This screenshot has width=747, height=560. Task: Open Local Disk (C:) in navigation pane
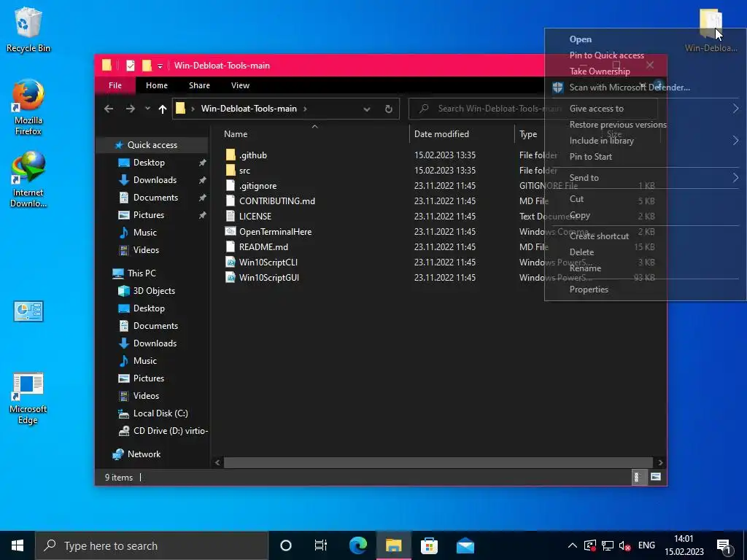click(x=160, y=413)
